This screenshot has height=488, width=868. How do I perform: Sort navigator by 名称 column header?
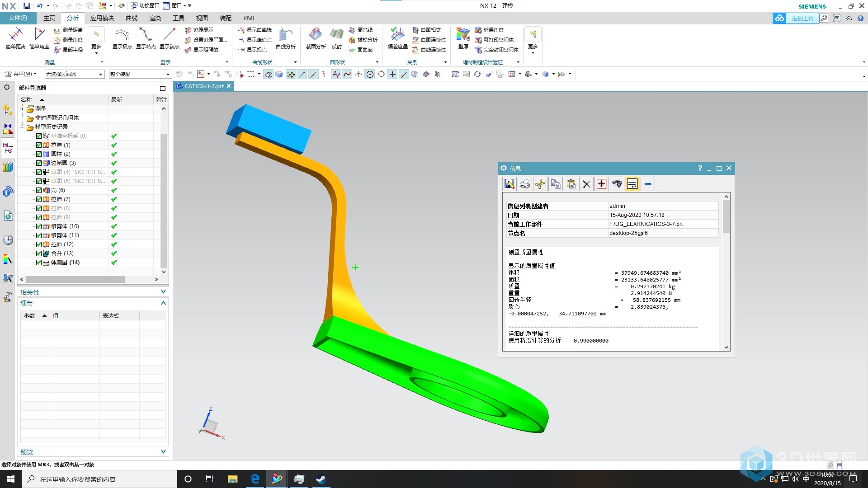pos(63,99)
